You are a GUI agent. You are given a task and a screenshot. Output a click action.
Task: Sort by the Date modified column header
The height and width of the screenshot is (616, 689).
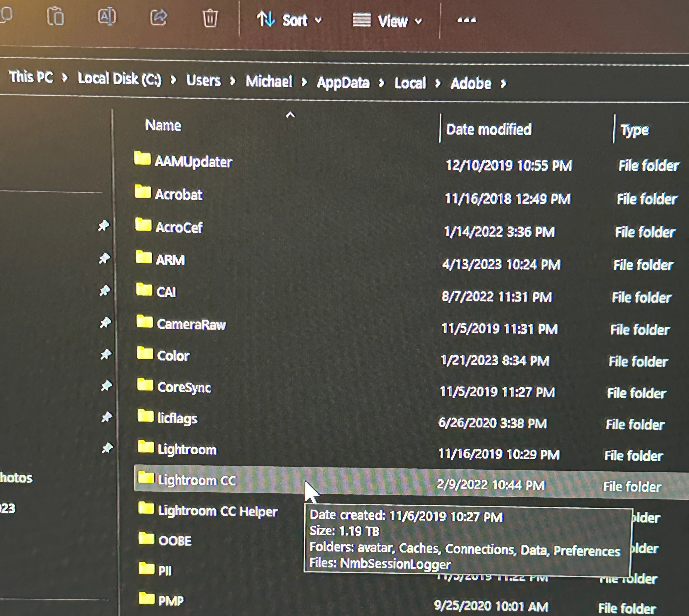click(x=488, y=129)
